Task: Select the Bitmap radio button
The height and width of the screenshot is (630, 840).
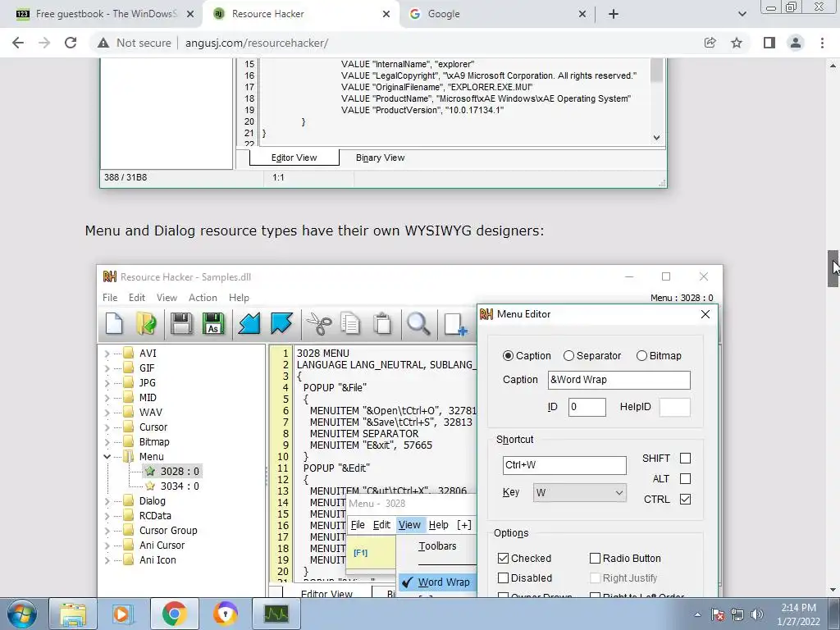Action: 641,356
